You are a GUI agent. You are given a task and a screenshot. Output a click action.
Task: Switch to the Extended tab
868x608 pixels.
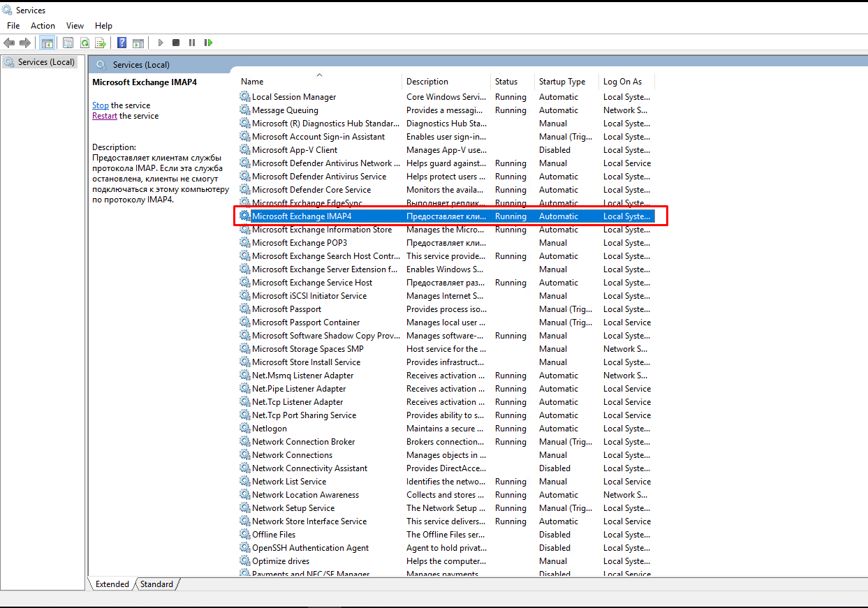112,584
